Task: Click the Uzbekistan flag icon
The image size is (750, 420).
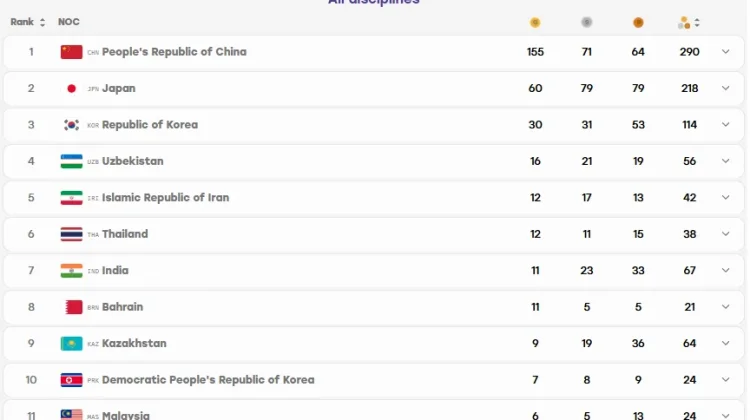Action: click(x=71, y=161)
